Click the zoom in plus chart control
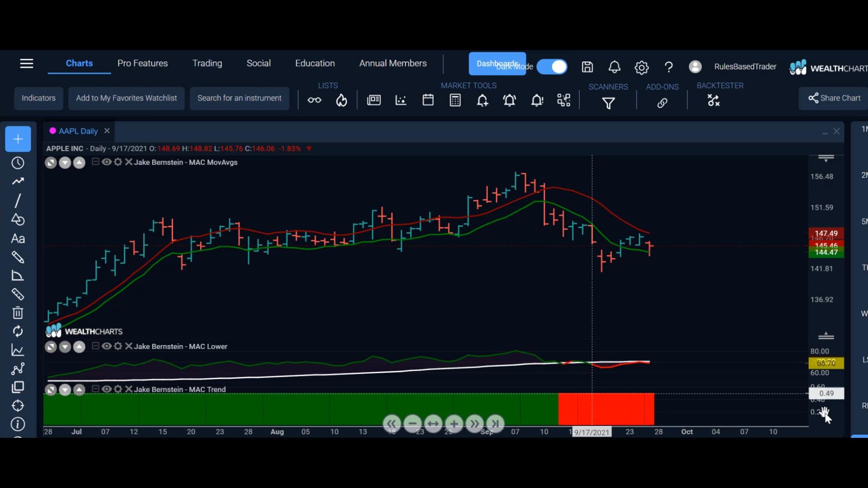Viewport: 868px width, 488px height. click(454, 424)
